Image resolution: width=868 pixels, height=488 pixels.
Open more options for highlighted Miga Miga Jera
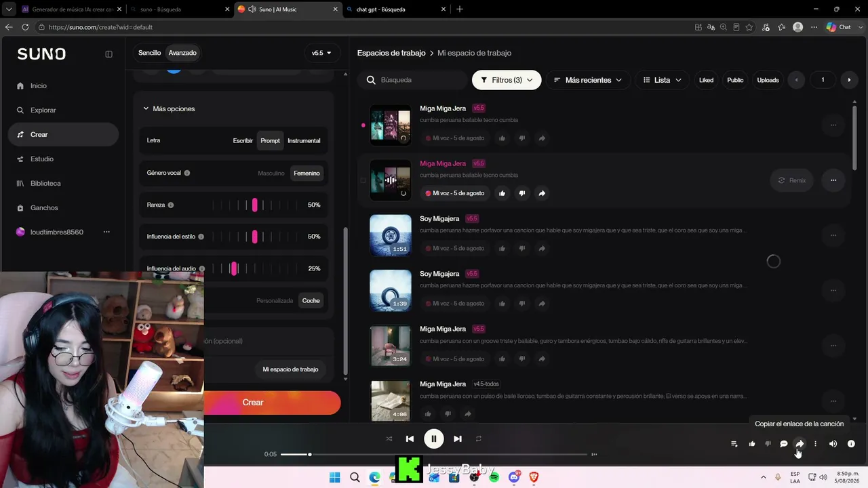[833, 180]
